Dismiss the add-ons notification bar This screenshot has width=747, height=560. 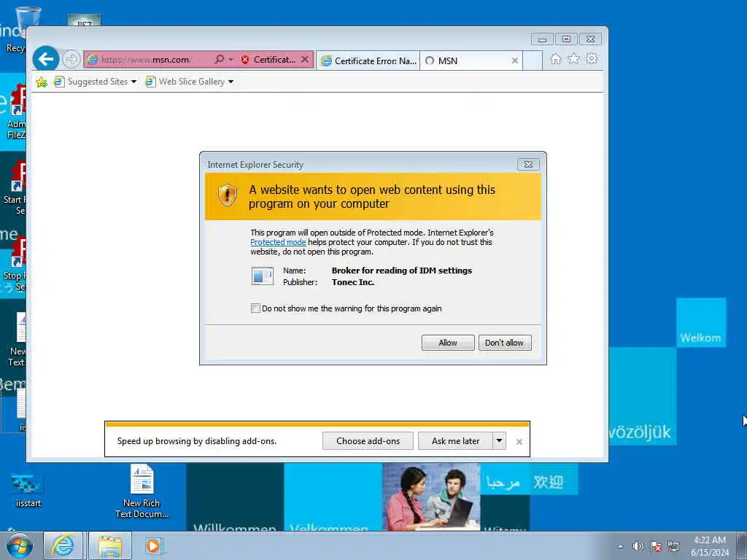tap(519, 442)
